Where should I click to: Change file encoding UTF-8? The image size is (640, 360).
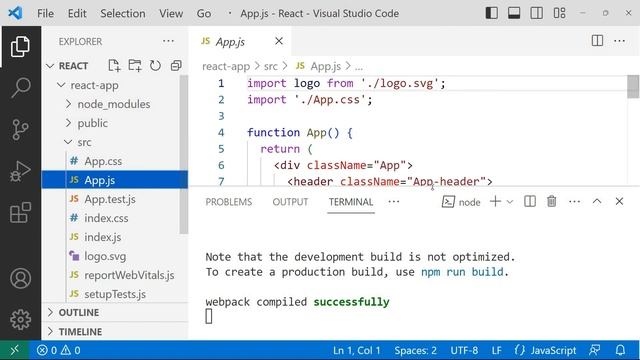pos(464,350)
